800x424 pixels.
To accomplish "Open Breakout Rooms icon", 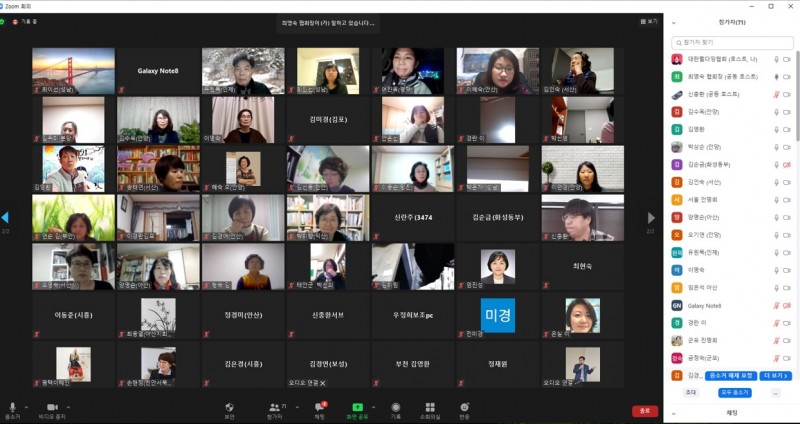I will click(430, 407).
